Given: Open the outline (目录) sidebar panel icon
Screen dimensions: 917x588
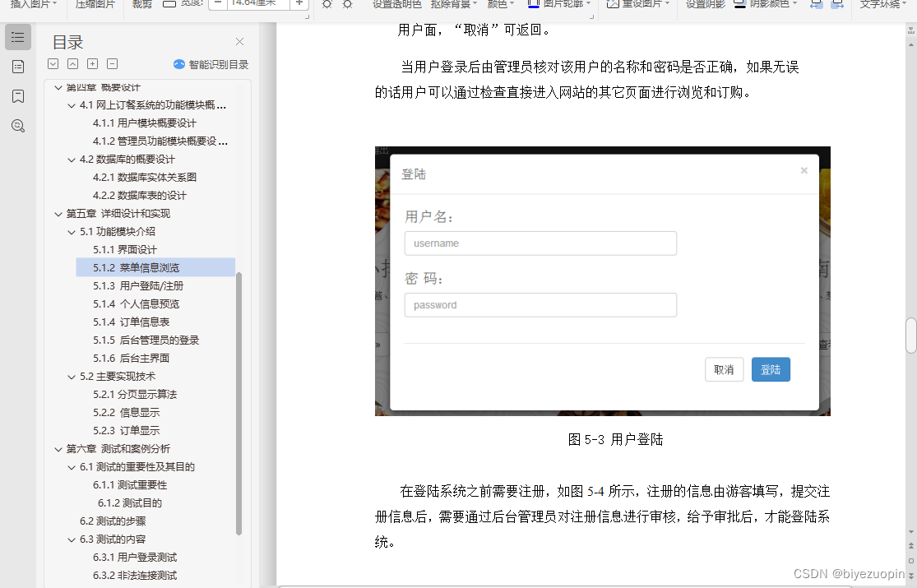Looking at the screenshot, I should (18, 38).
